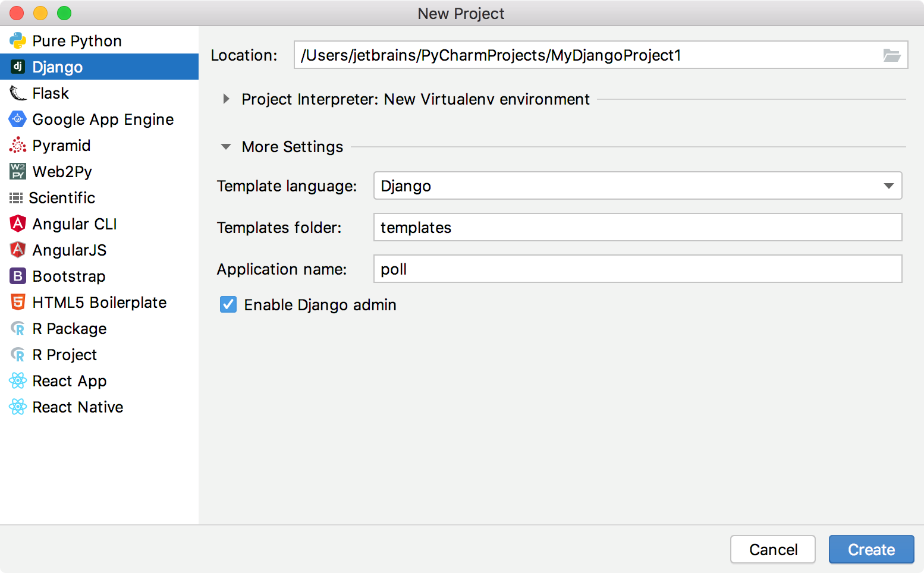Expand Project Interpreter: New Virtualenv environment
Image resolution: width=924 pixels, height=573 pixels.
226,99
